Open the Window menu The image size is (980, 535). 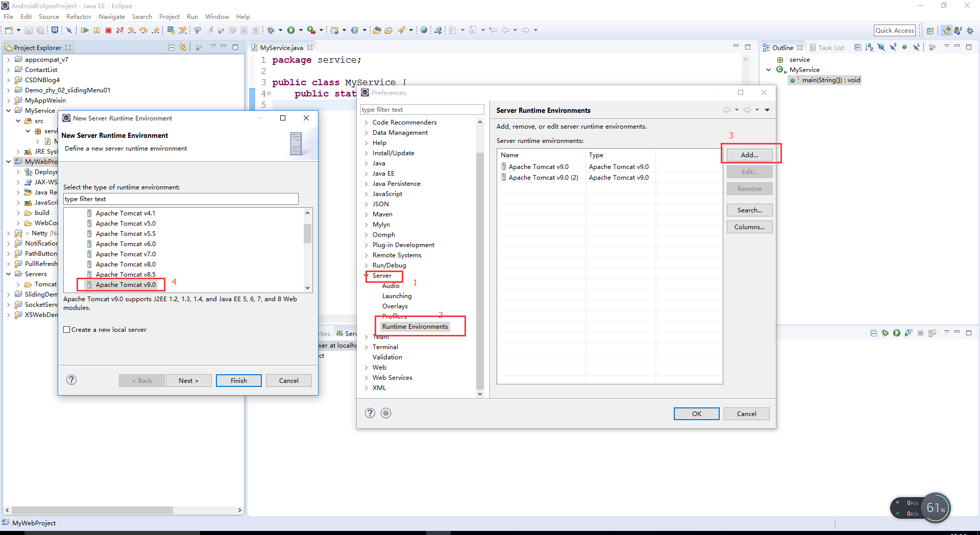tap(217, 16)
